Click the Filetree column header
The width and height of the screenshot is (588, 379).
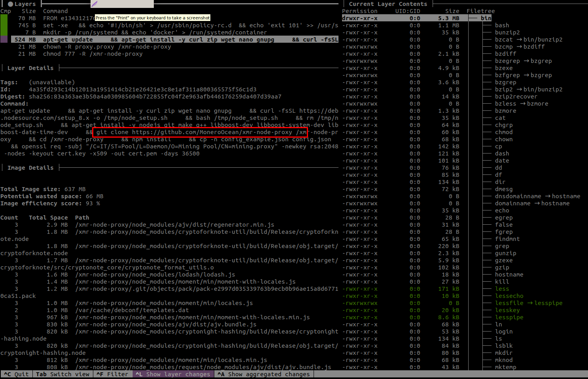coord(481,11)
